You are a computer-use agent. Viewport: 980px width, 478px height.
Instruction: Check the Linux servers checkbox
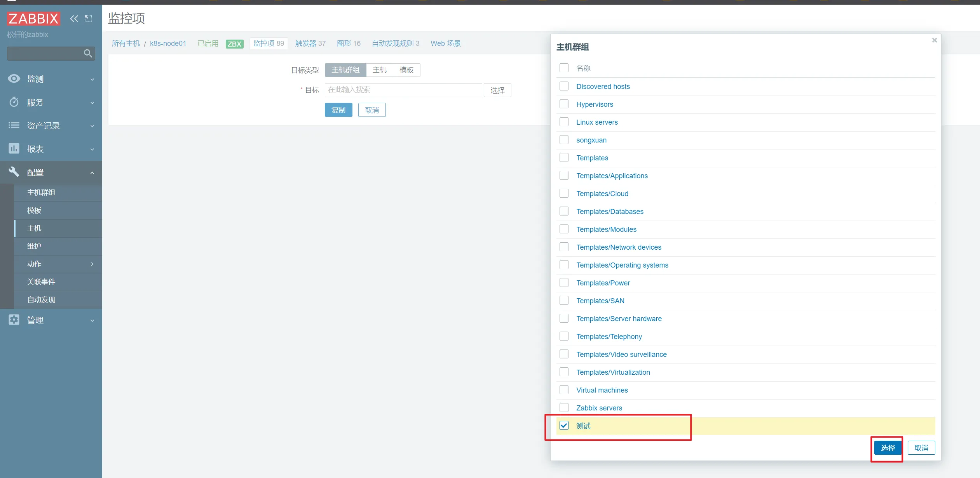tap(564, 122)
